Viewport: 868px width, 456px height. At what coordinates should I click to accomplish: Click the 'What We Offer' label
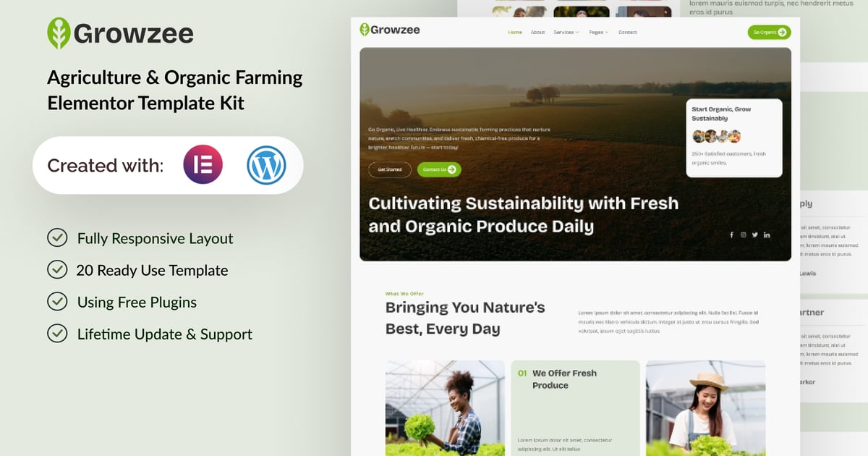(x=404, y=294)
